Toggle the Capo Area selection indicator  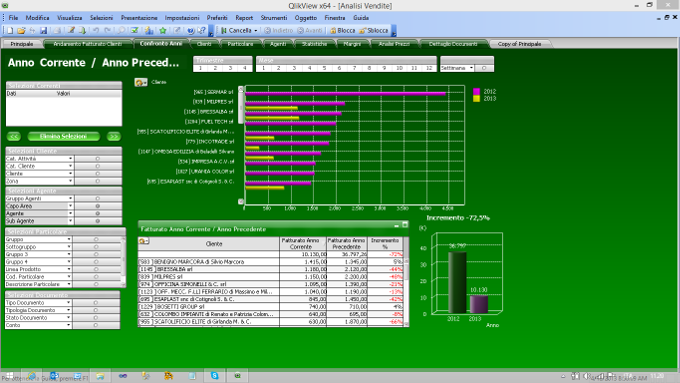pos(98,206)
